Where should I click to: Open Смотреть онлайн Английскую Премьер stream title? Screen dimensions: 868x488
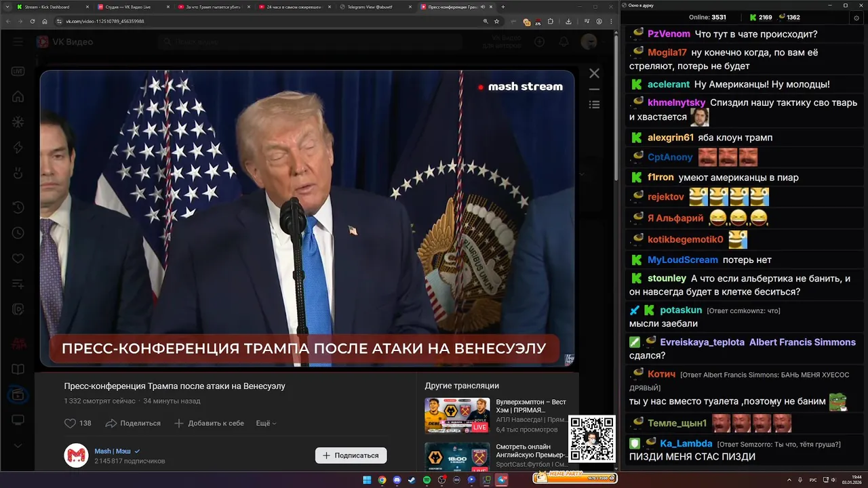tap(531, 451)
